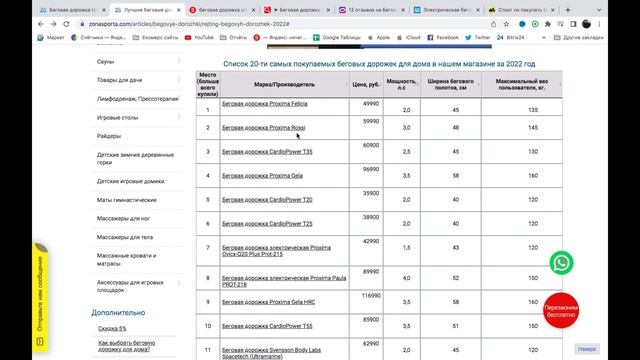The width and height of the screenshot is (640, 360).
Task: Open the Массажеры для тела category
Action: 124,237
